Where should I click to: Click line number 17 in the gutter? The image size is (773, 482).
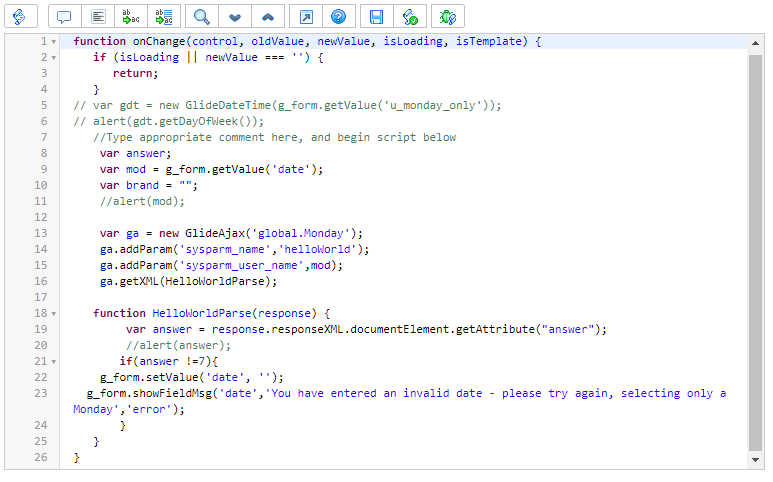tap(40, 298)
